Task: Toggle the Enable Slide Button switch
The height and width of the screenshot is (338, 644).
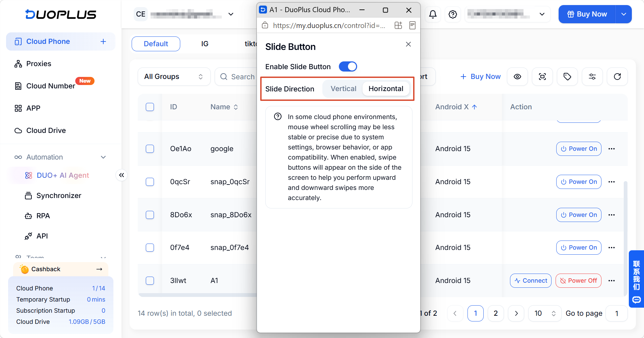Action: coord(348,66)
